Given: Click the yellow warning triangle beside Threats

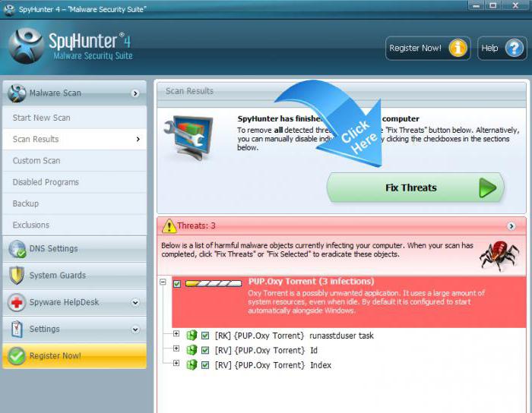Looking at the screenshot, I should [169, 226].
